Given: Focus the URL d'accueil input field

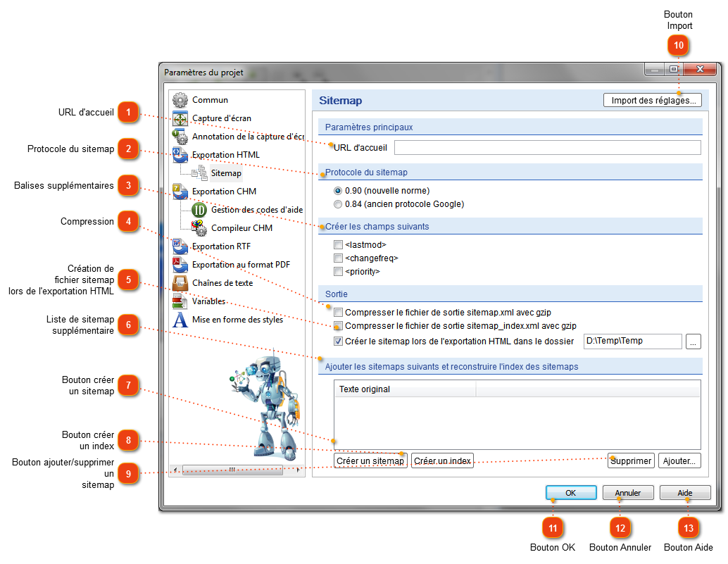Looking at the screenshot, I should pyautogui.click(x=547, y=148).
